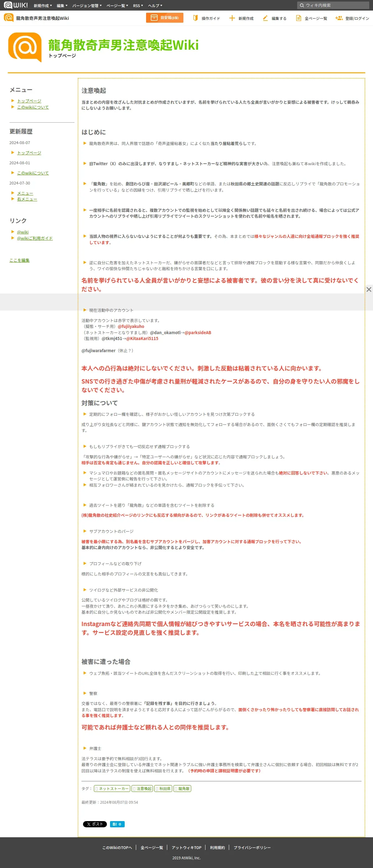Screen dimensions: 373x868
Task: Open the ヘルプ menu
Action: (x=155, y=6)
